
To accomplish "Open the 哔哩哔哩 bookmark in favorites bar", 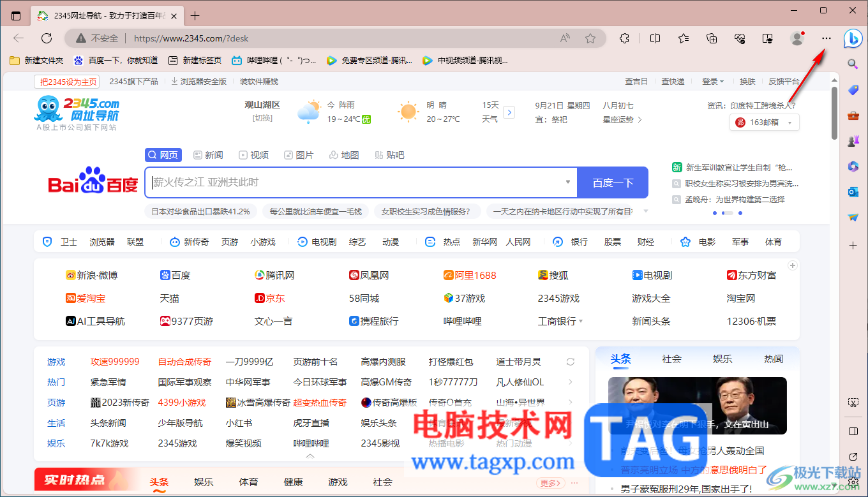I will coord(274,61).
